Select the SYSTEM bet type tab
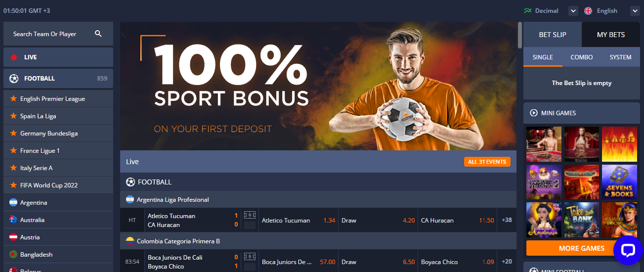Screen dimensions: 644x272 pyautogui.click(x=620, y=57)
